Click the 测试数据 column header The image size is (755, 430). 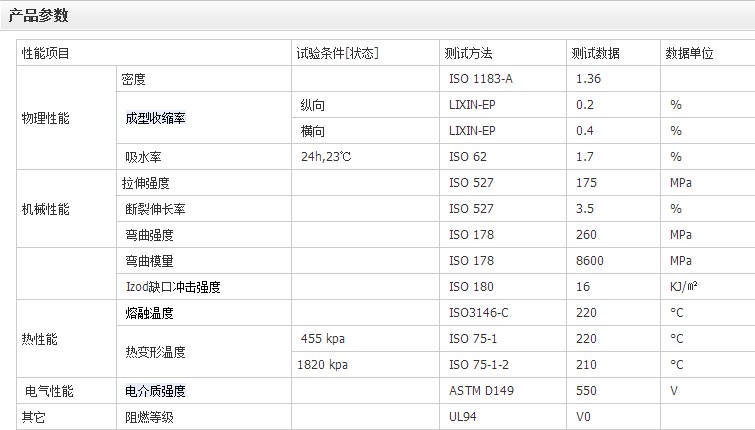595,53
